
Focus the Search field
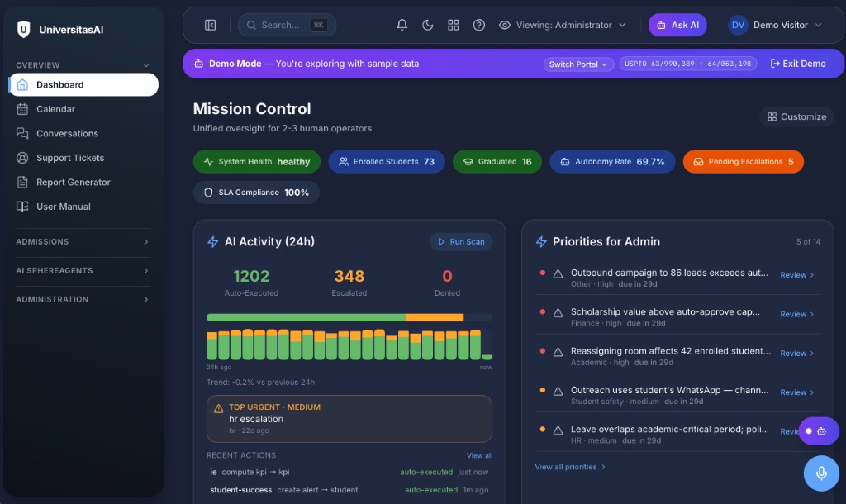coord(287,25)
